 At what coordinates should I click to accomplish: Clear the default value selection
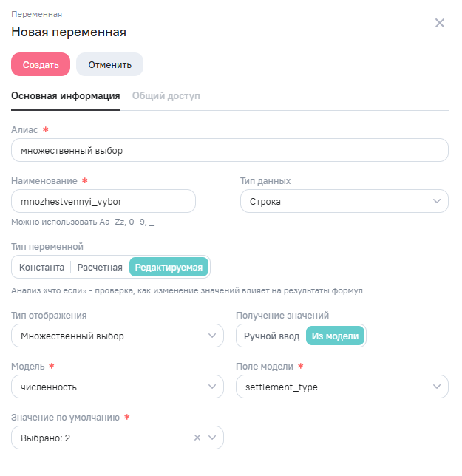(x=197, y=438)
